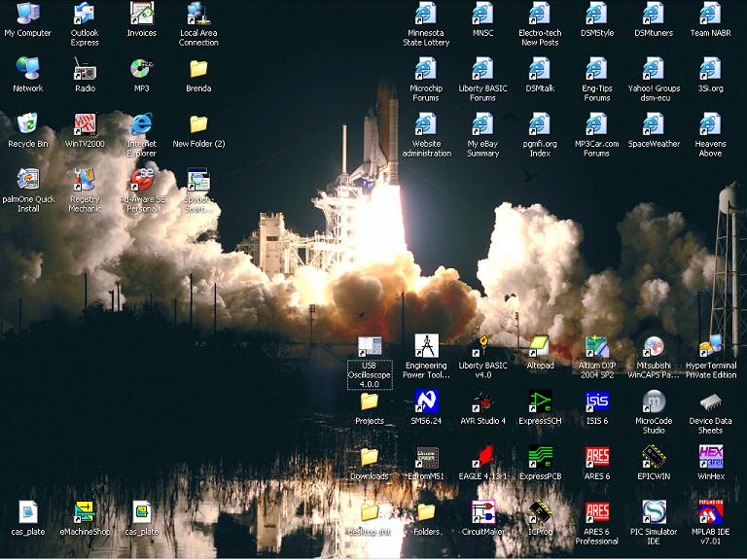
Task: Select the Device Data Sheets icon
Action: [711, 402]
